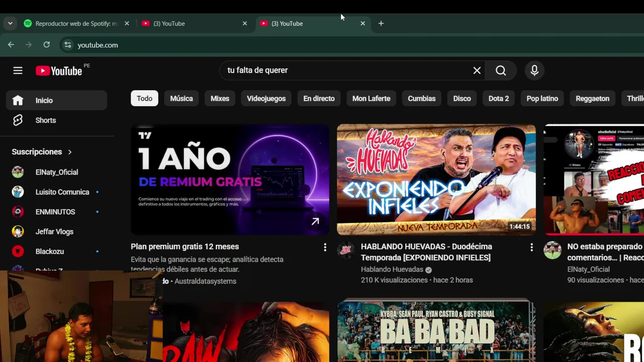The width and height of the screenshot is (644, 362).
Task: Open ElNaty_Oficial subscription name in sidebar
Action: [x=57, y=172]
